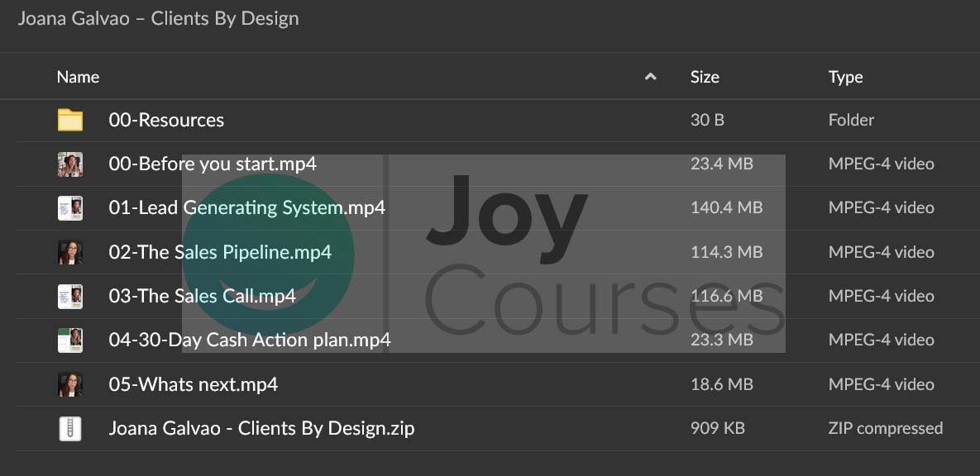Click the Joana Galvao – Clients By Design title
Viewport: 980px width, 476px height.
coord(158,19)
